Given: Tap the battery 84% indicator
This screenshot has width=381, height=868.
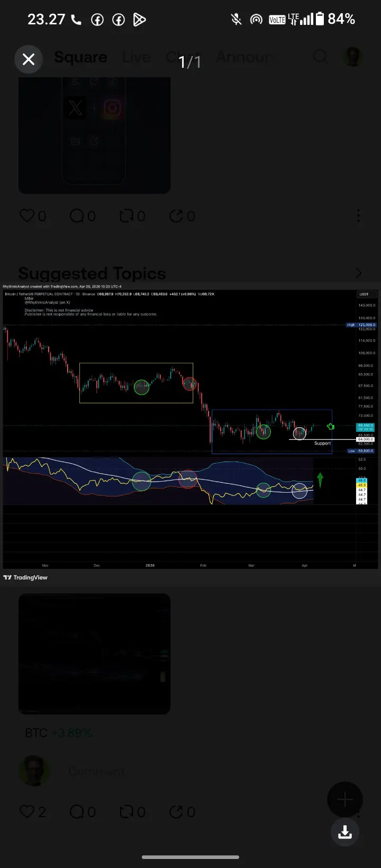Looking at the screenshot, I should (x=335, y=19).
